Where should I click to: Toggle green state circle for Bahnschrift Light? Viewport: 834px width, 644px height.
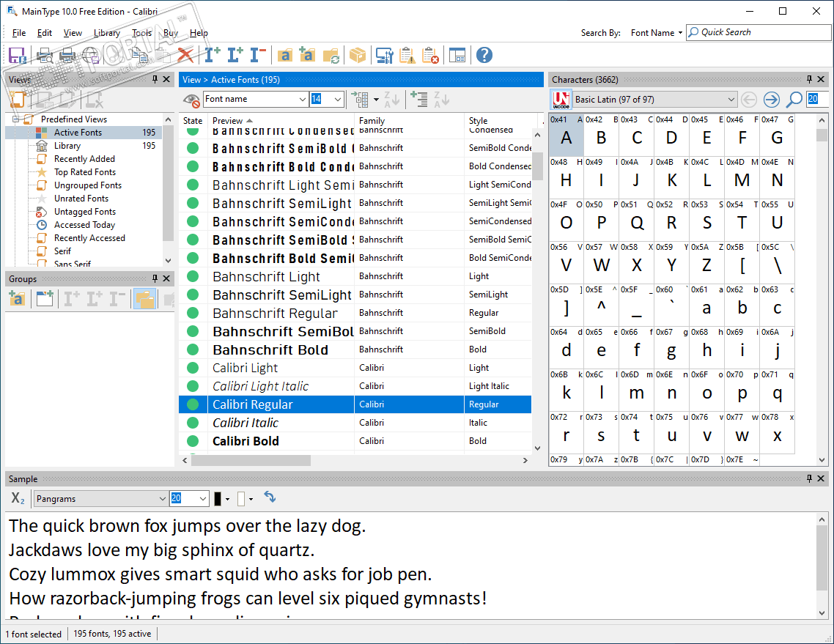tap(193, 276)
